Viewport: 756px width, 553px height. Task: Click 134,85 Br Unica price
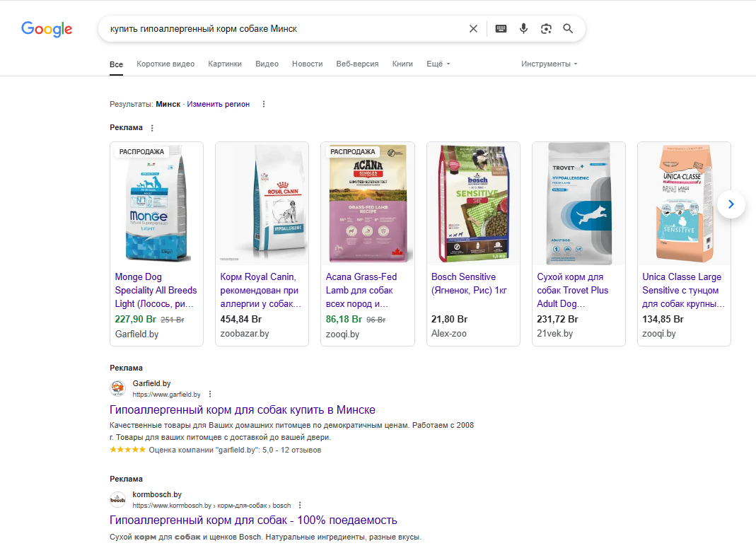pos(663,319)
